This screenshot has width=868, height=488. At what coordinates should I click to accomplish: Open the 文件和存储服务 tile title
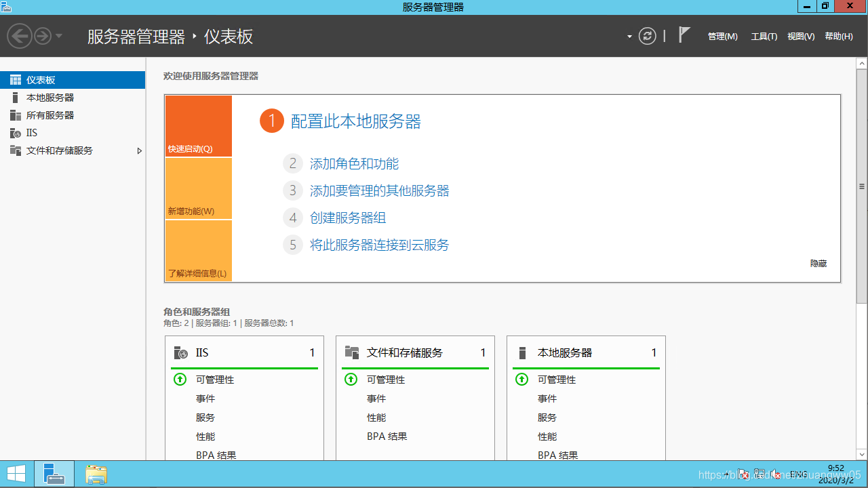point(405,352)
